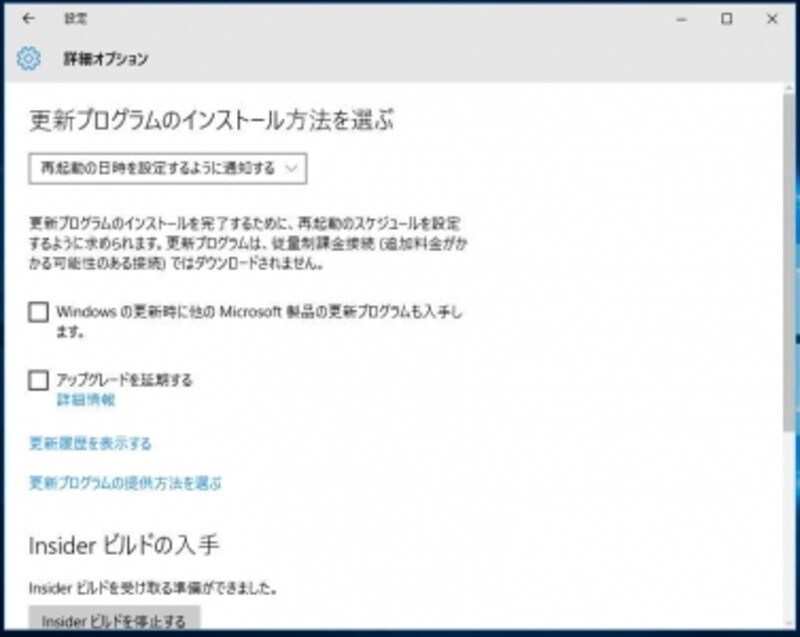Check the アップグレードを延期する checkbox
The image size is (800, 637).
tap(38, 380)
